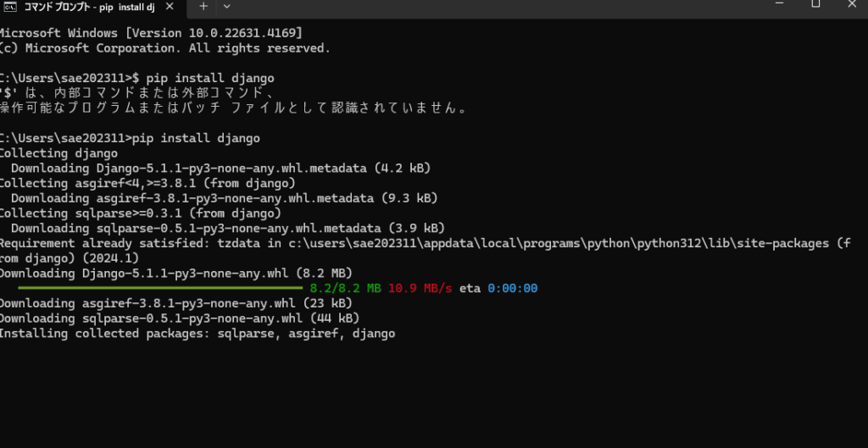This screenshot has height=448, width=868.
Task: Maximize the terminal window
Action: [x=815, y=4]
